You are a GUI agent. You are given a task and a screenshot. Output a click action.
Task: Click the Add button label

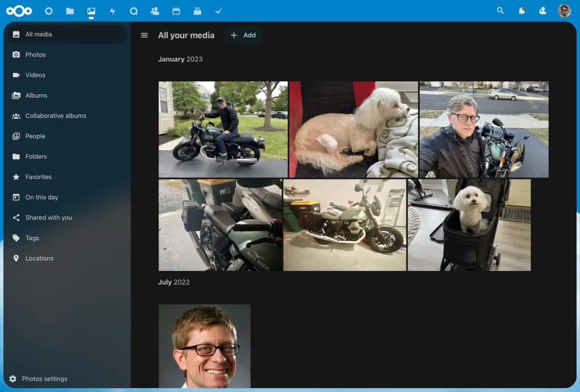coord(249,35)
